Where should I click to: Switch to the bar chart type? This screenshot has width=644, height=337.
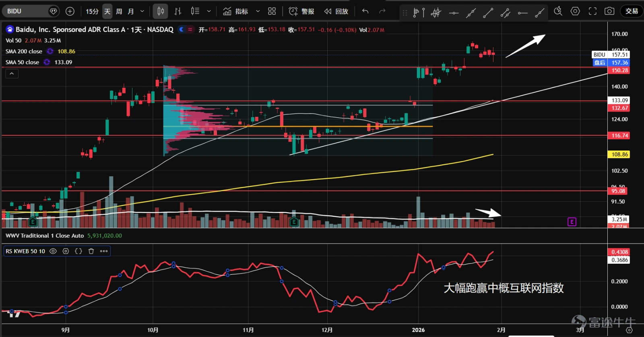[x=178, y=11]
